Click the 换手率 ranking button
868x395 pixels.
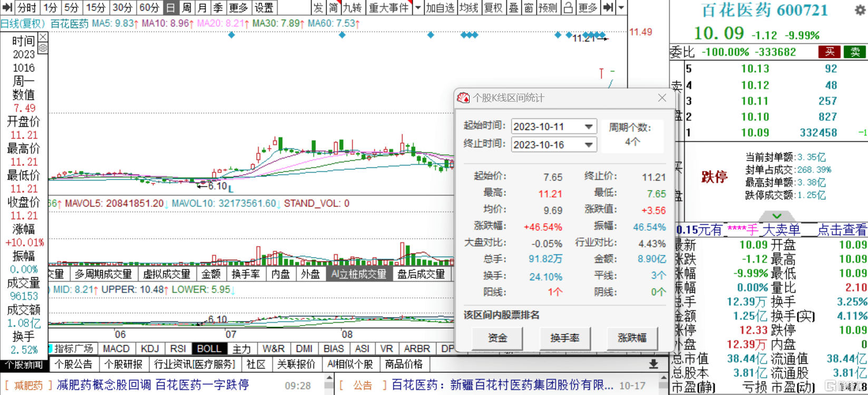(x=565, y=338)
